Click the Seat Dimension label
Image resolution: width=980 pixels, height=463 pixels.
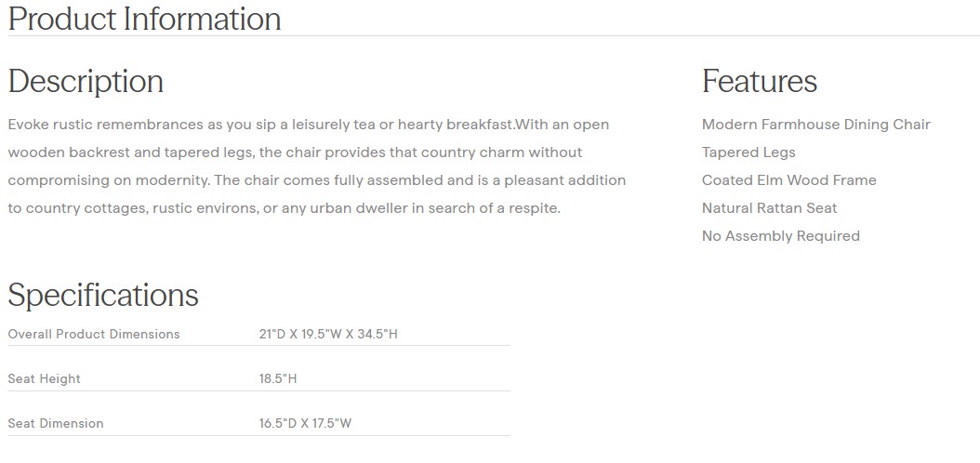click(x=56, y=423)
